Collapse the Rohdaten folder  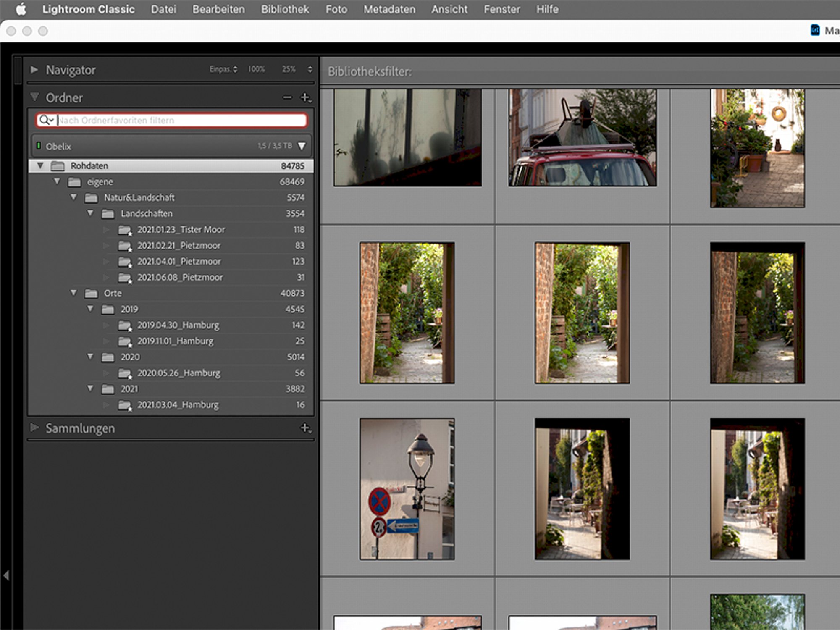pyautogui.click(x=40, y=165)
